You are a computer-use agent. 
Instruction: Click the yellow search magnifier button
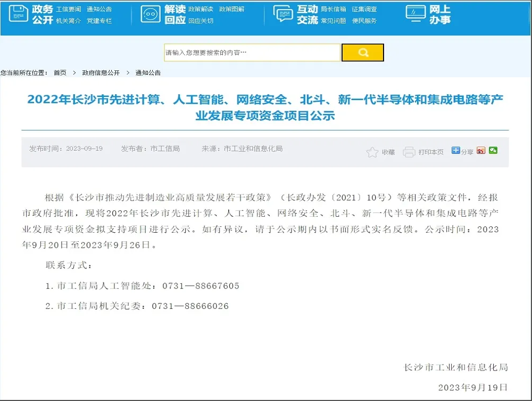[362, 53]
